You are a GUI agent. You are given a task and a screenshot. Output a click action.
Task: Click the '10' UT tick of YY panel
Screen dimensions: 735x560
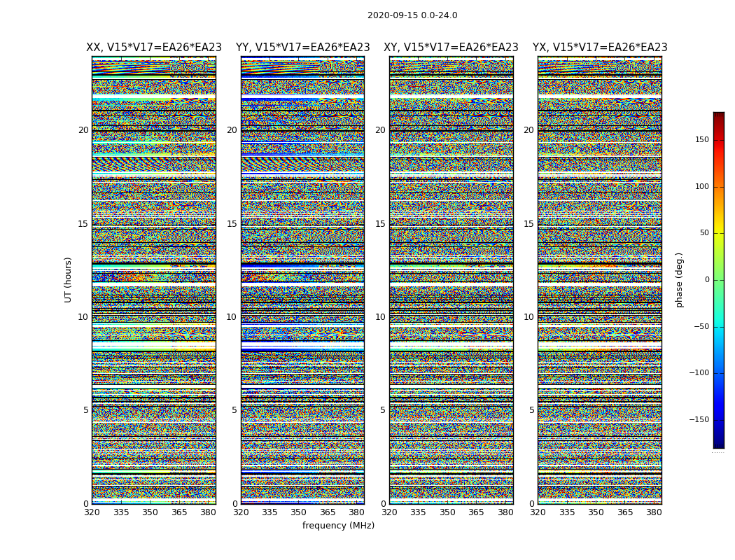(232, 317)
